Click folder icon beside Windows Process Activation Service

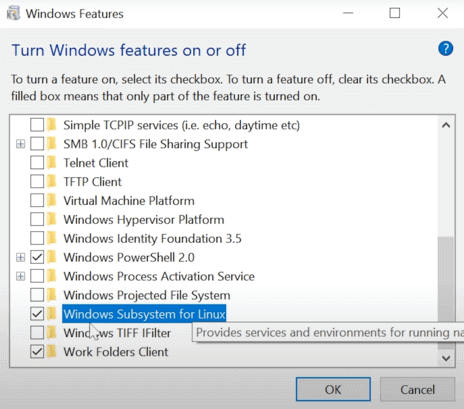(51, 276)
